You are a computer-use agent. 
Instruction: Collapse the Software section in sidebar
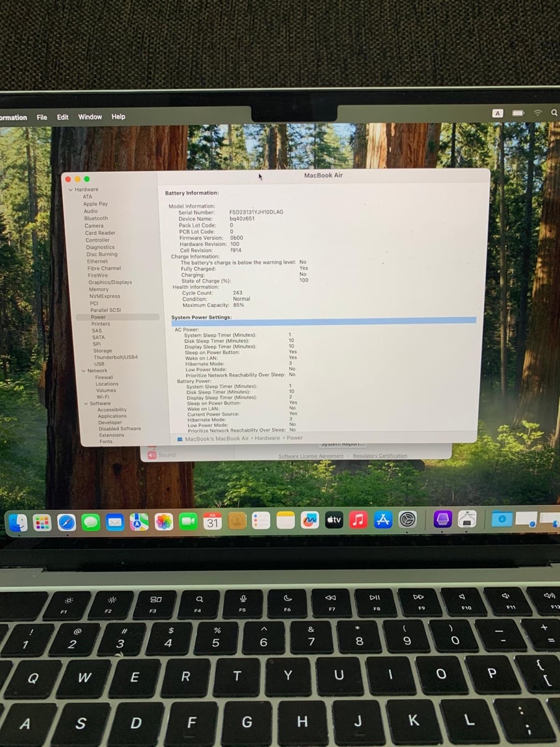pos(85,403)
